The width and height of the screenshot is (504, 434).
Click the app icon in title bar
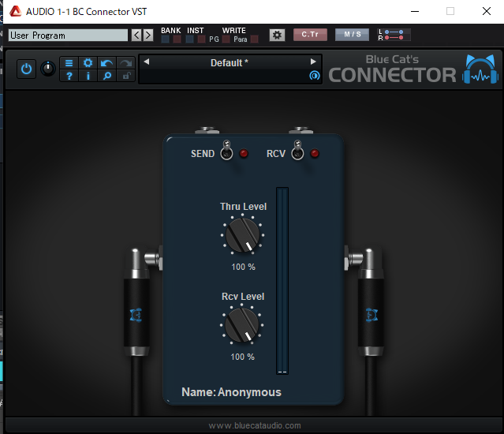(15, 11)
